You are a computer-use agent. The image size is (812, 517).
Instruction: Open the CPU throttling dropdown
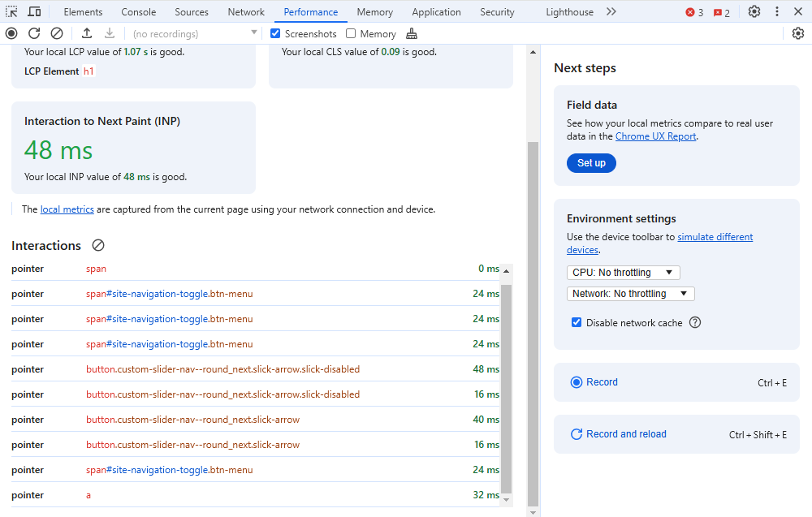[x=623, y=272]
